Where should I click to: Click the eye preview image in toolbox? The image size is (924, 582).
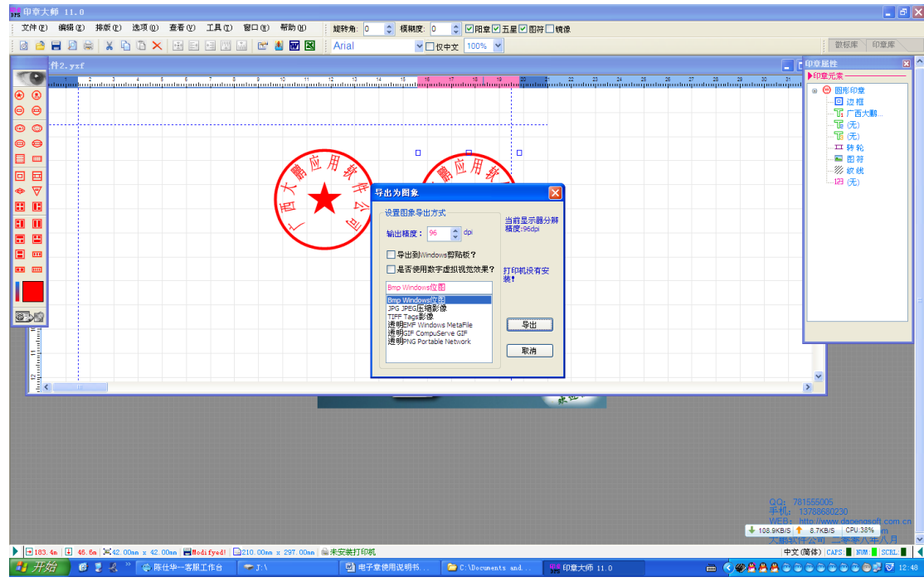point(29,78)
